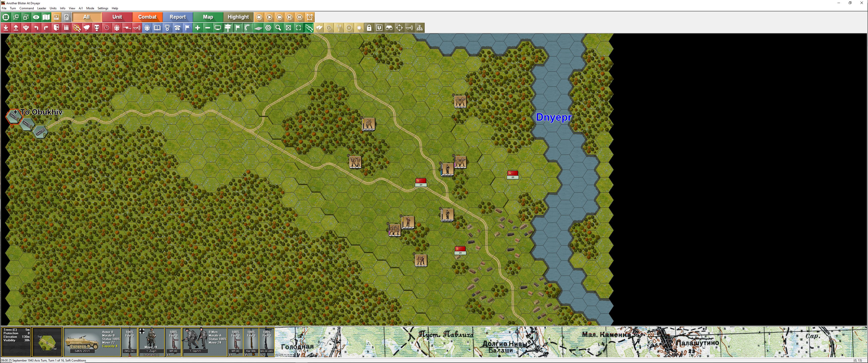Screen dimensions: 868x363
Task: Click the telephone icon in toolbar
Action: (178, 28)
